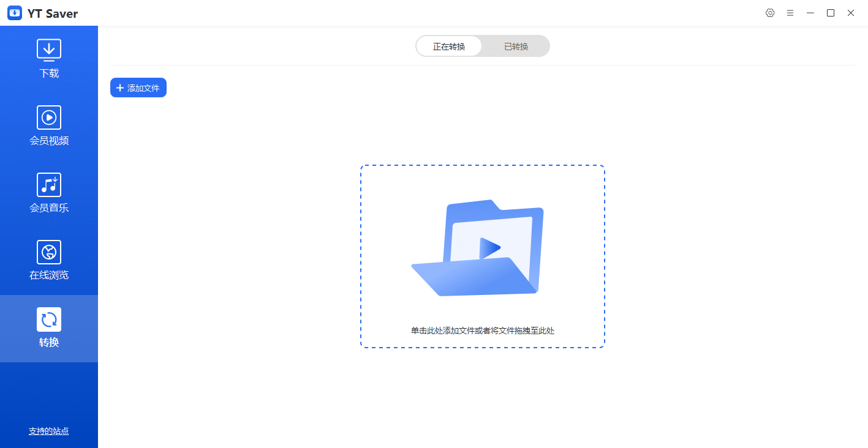Open the 会员音乐 music note icon
868x448 pixels.
(x=49, y=185)
